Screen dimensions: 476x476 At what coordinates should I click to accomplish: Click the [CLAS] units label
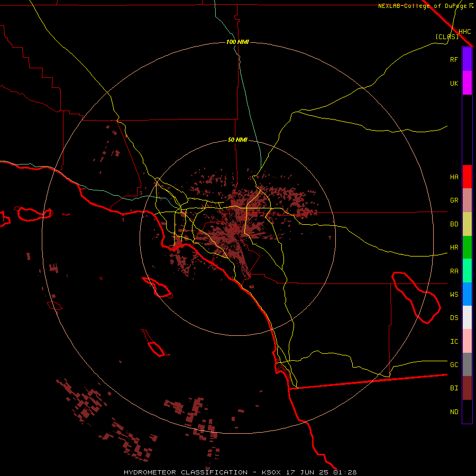pyautogui.click(x=447, y=36)
